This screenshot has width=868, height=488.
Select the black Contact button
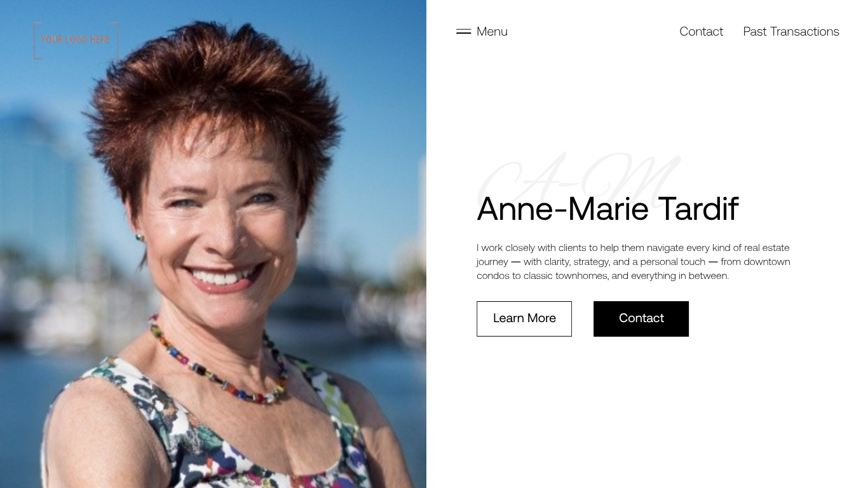tap(641, 319)
